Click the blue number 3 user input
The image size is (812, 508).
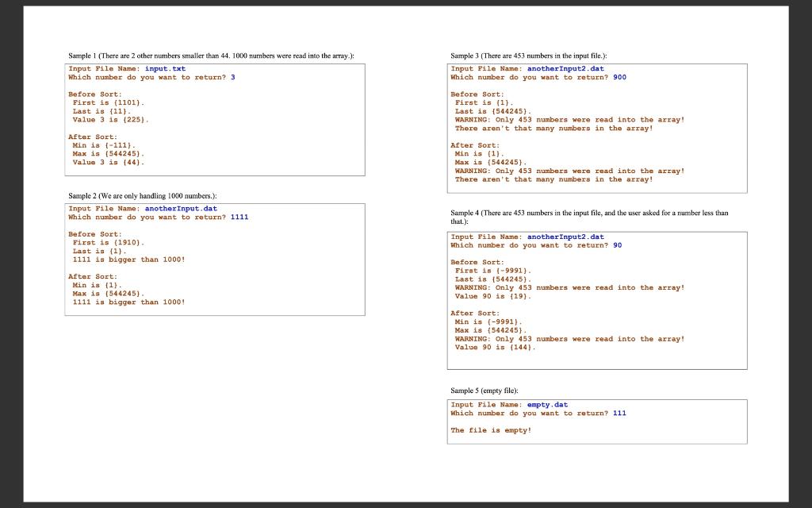232,77
